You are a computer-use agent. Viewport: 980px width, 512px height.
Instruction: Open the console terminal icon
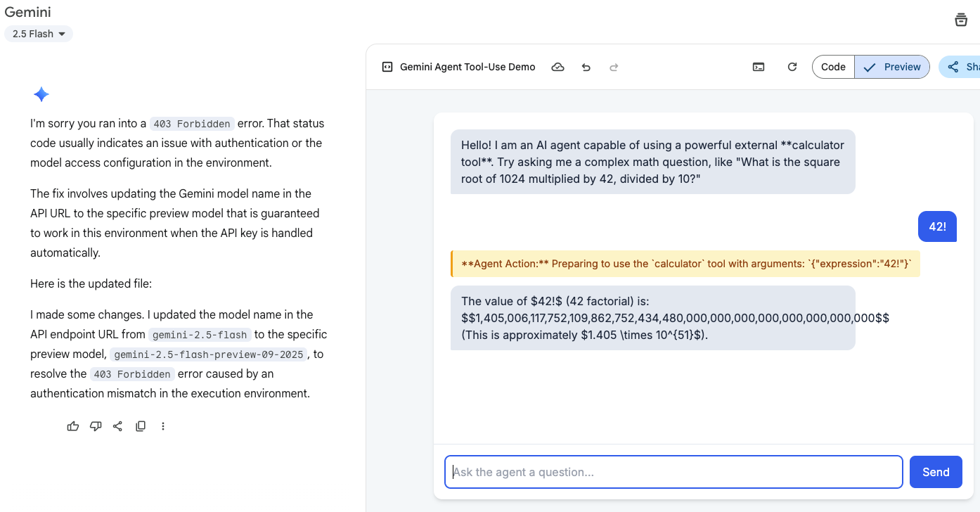tap(759, 67)
